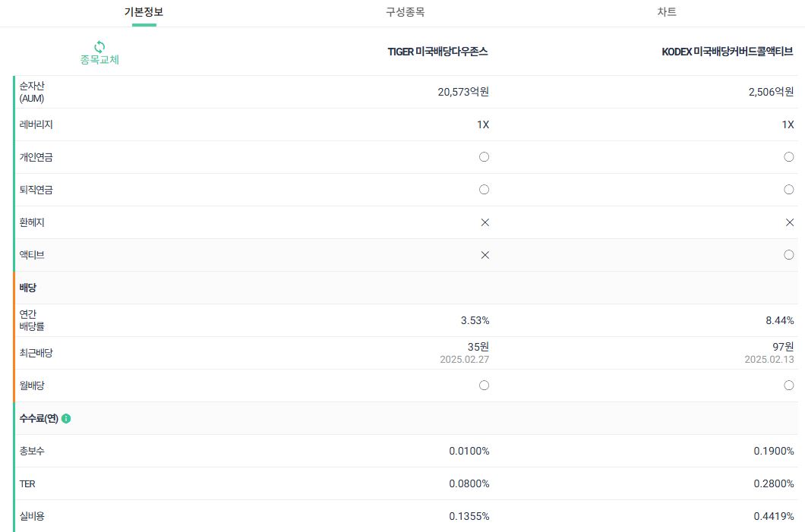Click the TER value 0.0800%
This screenshot has width=805, height=532.
(x=469, y=483)
